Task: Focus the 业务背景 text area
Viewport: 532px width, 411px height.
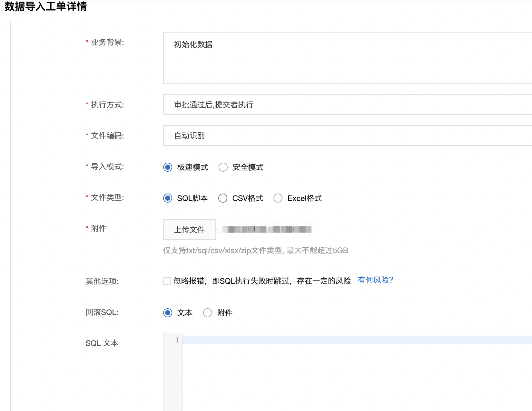Action: point(348,58)
